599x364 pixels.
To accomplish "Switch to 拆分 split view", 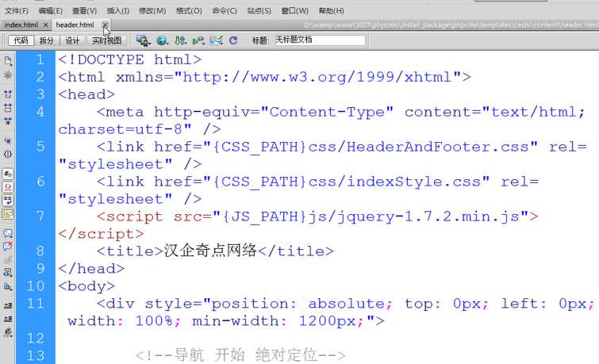I will click(x=47, y=40).
